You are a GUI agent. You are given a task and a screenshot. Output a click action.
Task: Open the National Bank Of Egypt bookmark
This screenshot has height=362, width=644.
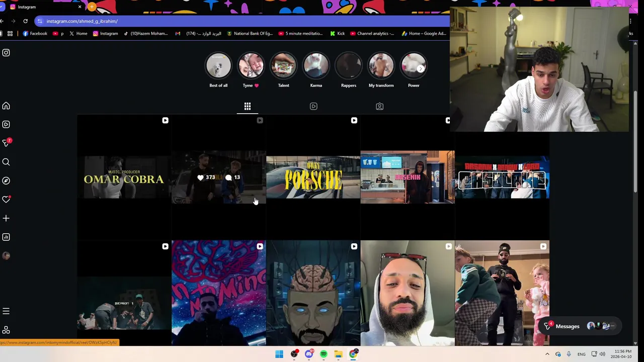tap(250, 34)
